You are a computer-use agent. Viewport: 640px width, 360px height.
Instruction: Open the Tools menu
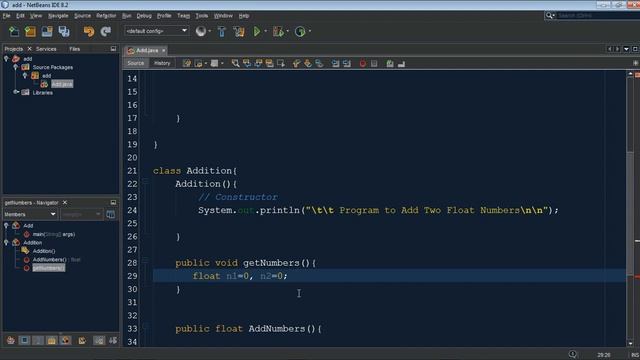[201, 16]
